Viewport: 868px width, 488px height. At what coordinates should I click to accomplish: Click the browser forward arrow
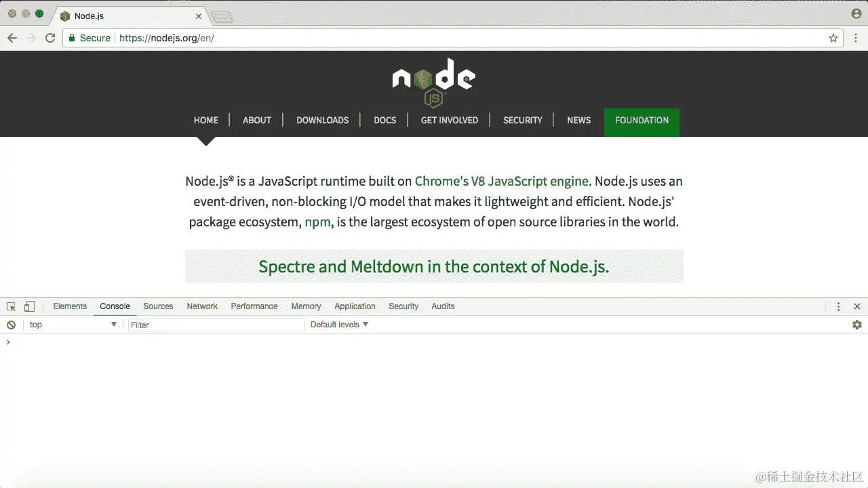click(31, 38)
